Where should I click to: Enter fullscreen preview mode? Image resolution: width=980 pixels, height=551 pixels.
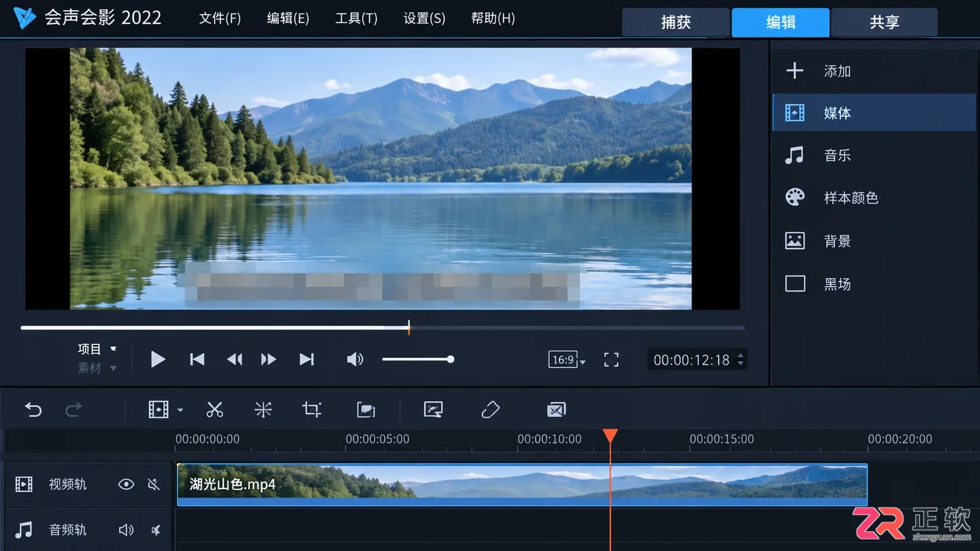[x=611, y=360]
